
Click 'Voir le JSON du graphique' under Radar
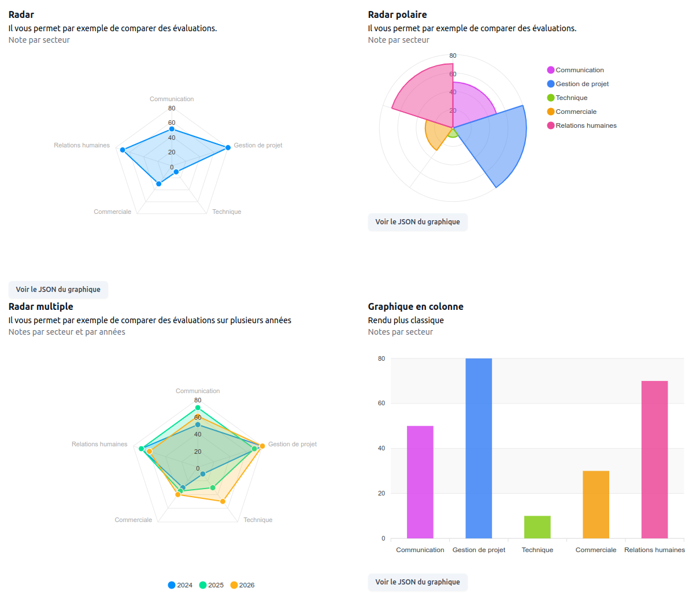point(58,290)
